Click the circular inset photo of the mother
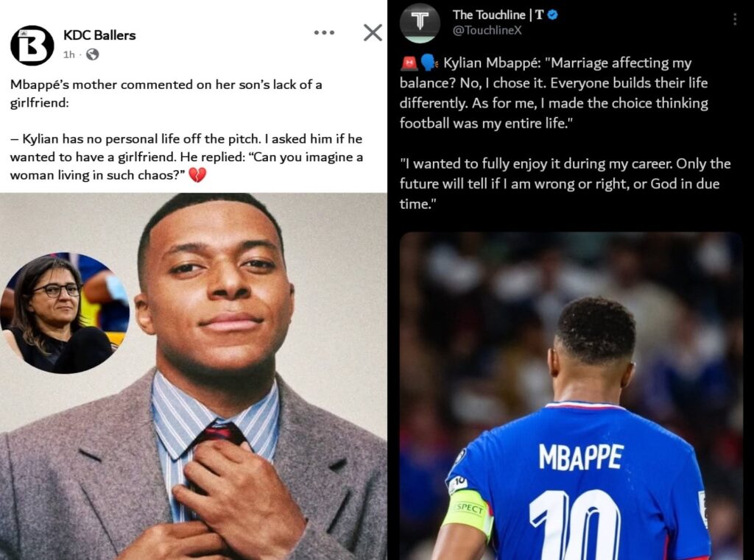The height and width of the screenshot is (560, 754). (x=65, y=313)
